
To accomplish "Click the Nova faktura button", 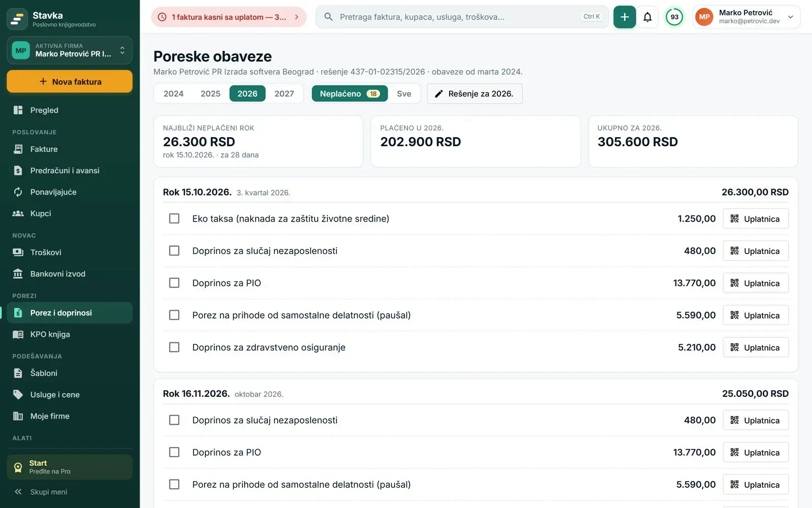I will (70, 81).
